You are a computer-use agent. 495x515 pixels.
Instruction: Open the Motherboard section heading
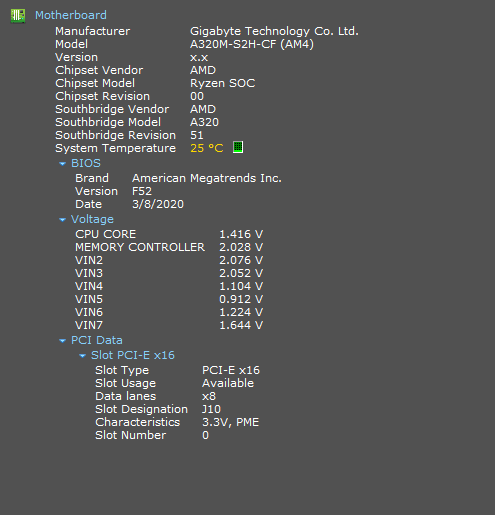[71, 15]
